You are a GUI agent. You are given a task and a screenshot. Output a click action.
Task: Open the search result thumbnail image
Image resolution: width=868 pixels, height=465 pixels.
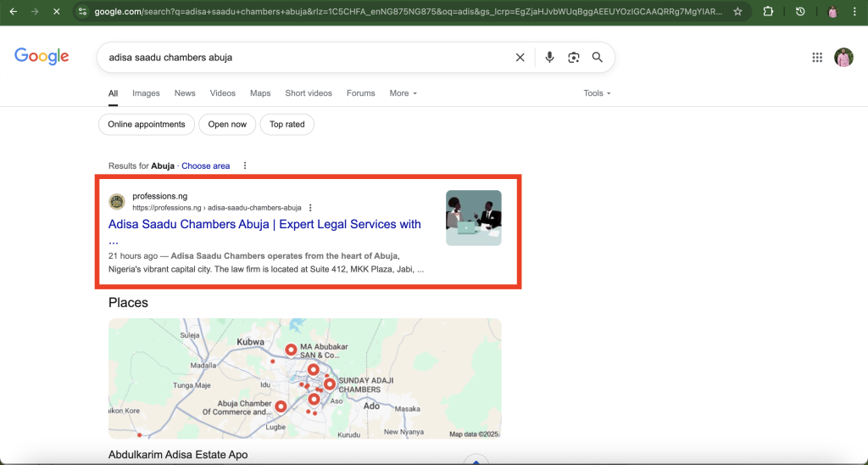[x=474, y=218]
